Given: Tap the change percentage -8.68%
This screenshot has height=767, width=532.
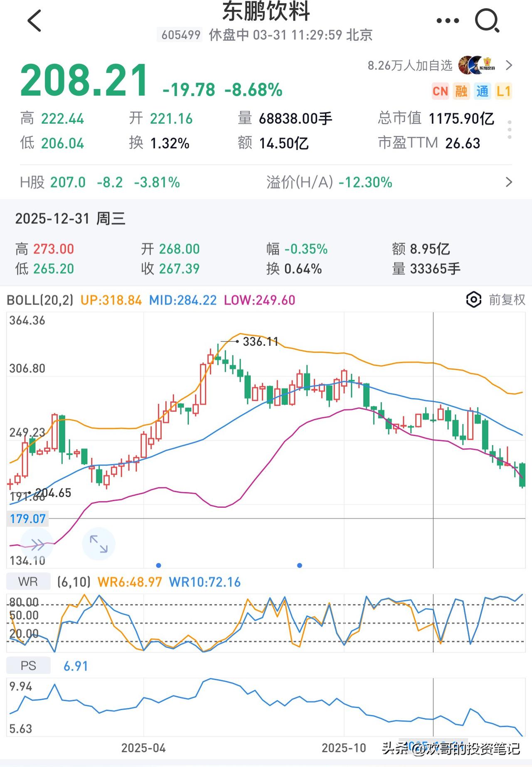Looking at the screenshot, I should point(254,90).
